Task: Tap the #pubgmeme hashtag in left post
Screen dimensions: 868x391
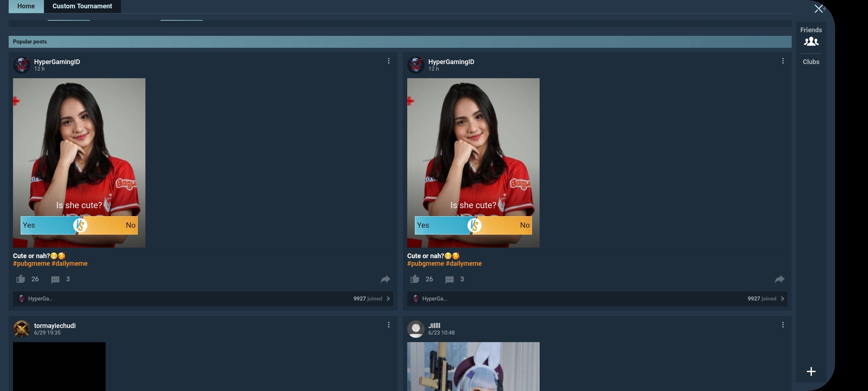Action: point(31,264)
